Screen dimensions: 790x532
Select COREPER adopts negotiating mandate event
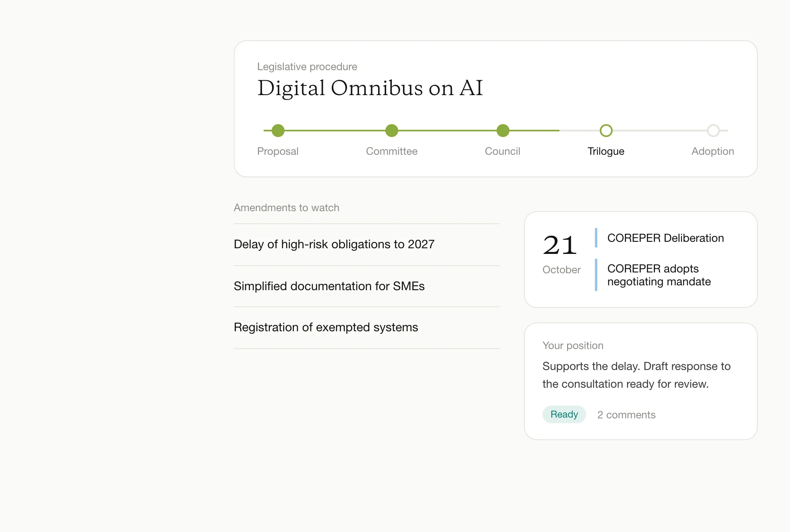click(659, 275)
